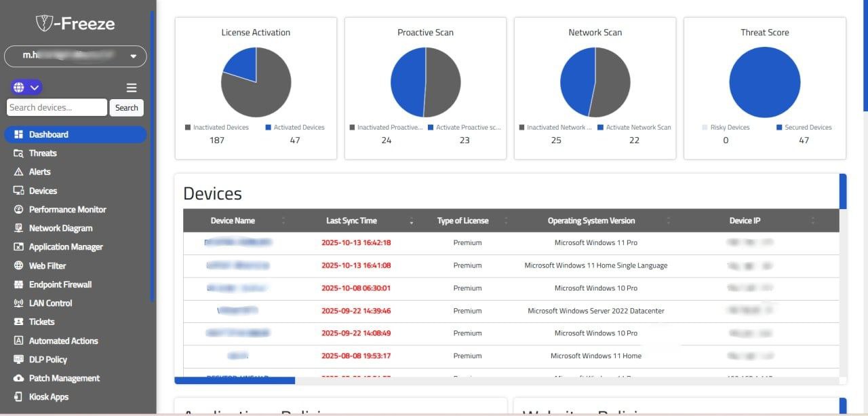Open the Patch Management section
Image resolution: width=868 pixels, height=416 pixels.
[63, 378]
